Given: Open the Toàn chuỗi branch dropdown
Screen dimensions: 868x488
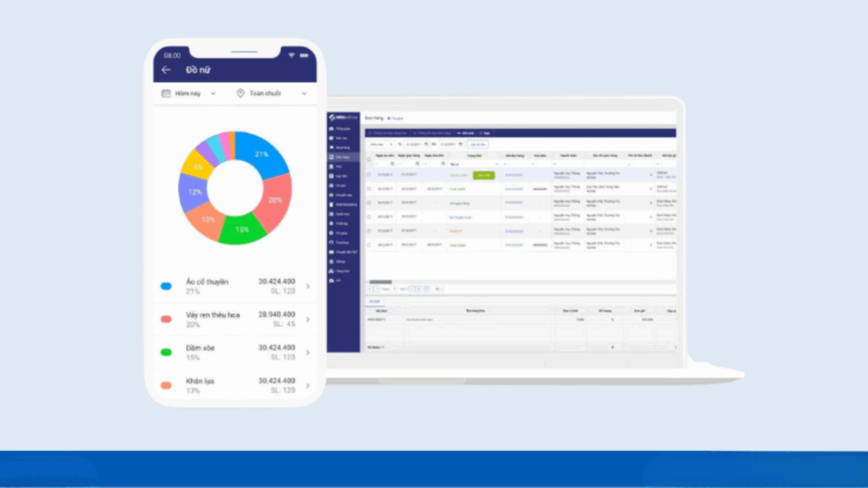Looking at the screenshot, I should tap(304, 94).
